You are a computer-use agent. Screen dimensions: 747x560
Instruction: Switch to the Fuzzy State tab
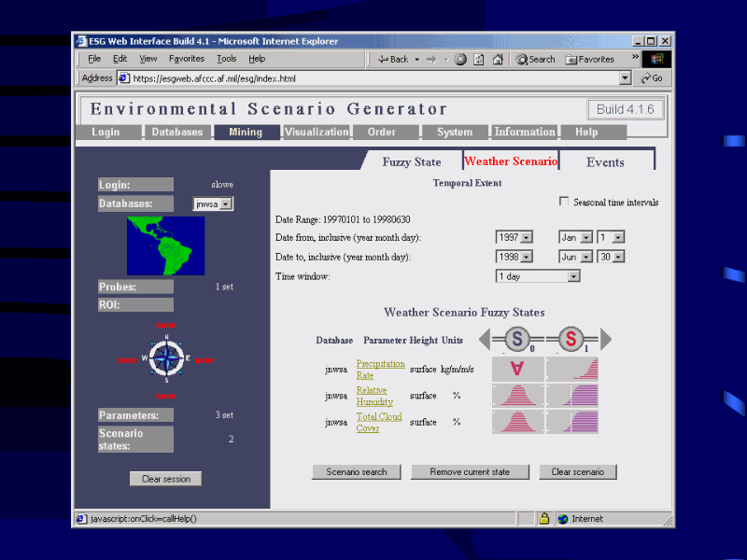[411, 161]
